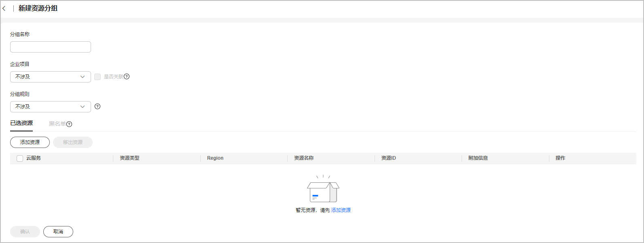Click the 确认 button
The image size is (644, 243).
[x=25, y=232]
